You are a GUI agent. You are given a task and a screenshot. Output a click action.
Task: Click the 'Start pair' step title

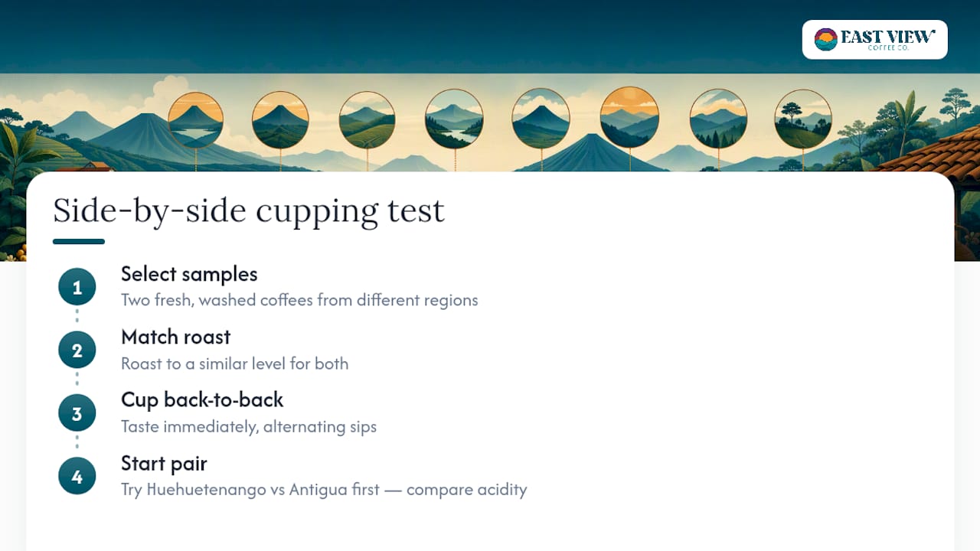point(164,463)
